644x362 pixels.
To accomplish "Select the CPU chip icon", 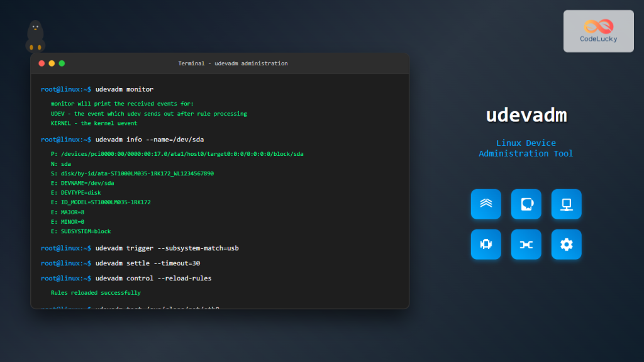I will (486, 244).
